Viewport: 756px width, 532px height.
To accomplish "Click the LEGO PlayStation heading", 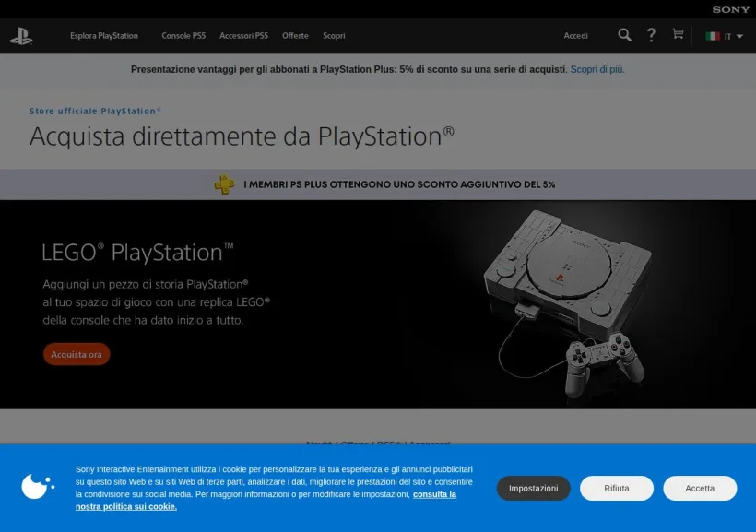I will 137,253.
